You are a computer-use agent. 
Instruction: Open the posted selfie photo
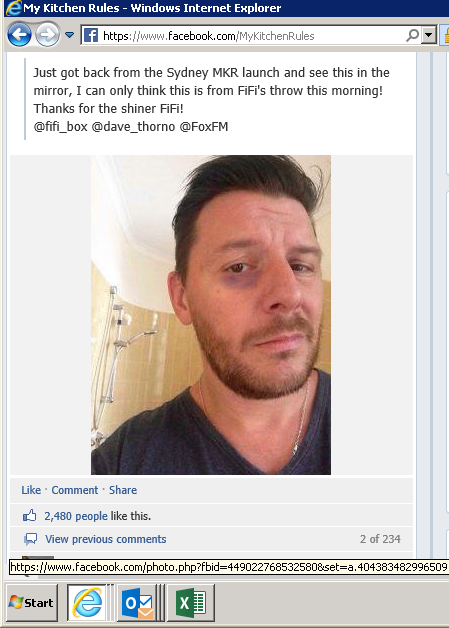click(x=211, y=315)
